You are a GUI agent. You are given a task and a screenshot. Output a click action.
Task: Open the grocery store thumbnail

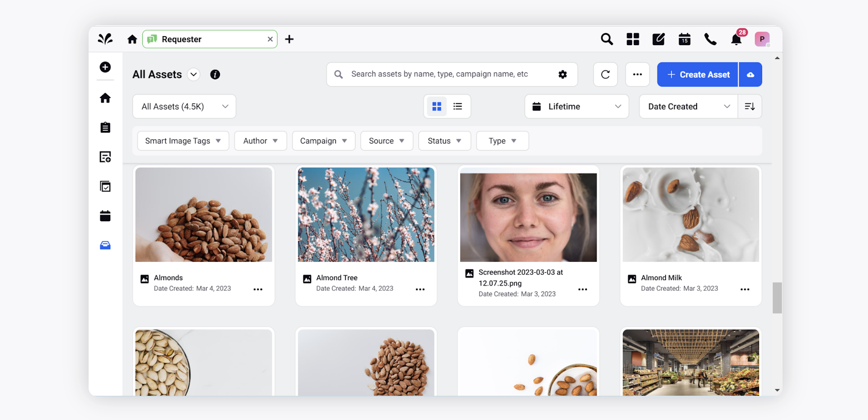[691, 363]
